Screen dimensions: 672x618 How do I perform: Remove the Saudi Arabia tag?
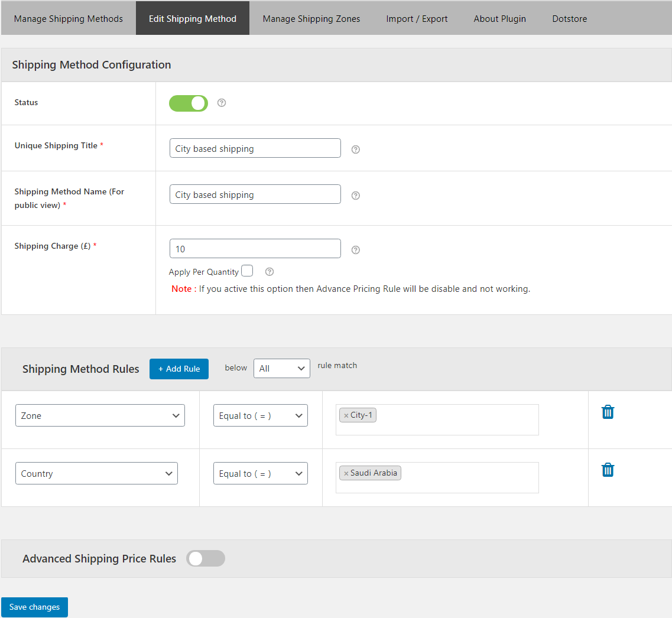pos(346,473)
